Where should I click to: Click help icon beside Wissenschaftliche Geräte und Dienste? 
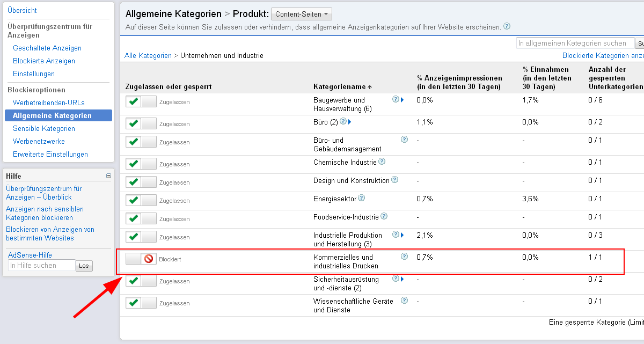[404, 301]
